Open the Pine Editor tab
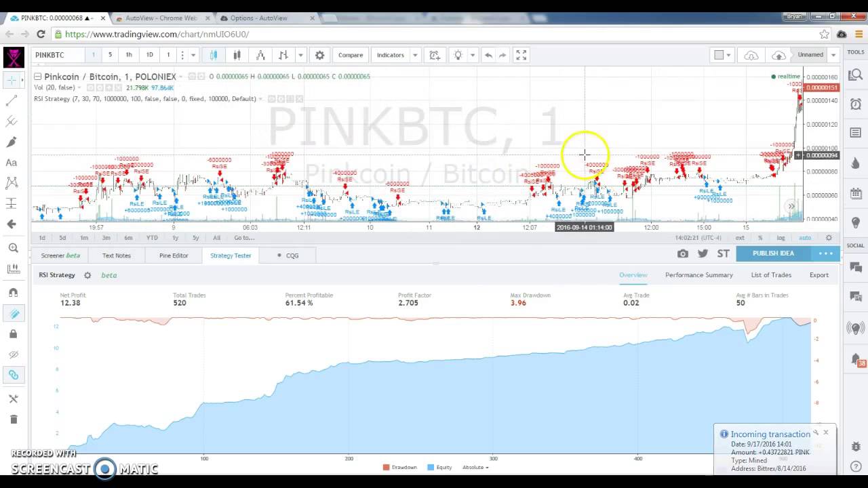Image resolution: width=868 pixels, height=488 pixels. [x=174, y=256]
